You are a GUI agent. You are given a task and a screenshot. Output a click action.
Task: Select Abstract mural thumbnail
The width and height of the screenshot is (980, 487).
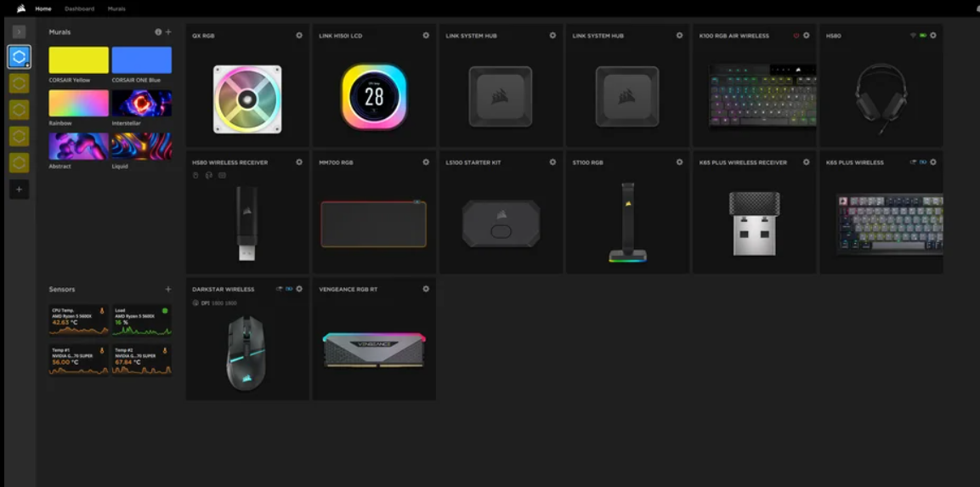(79, 146)
